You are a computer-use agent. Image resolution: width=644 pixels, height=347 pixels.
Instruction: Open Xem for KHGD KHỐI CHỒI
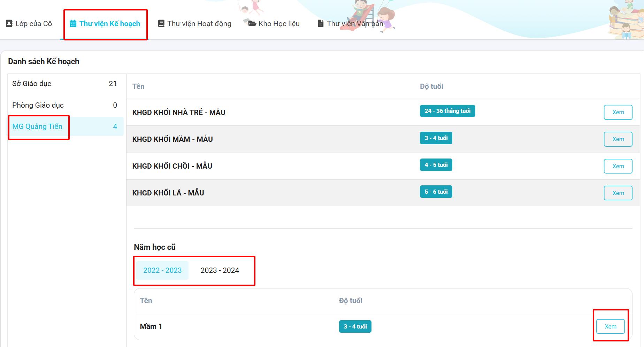(x=618, y=166)
